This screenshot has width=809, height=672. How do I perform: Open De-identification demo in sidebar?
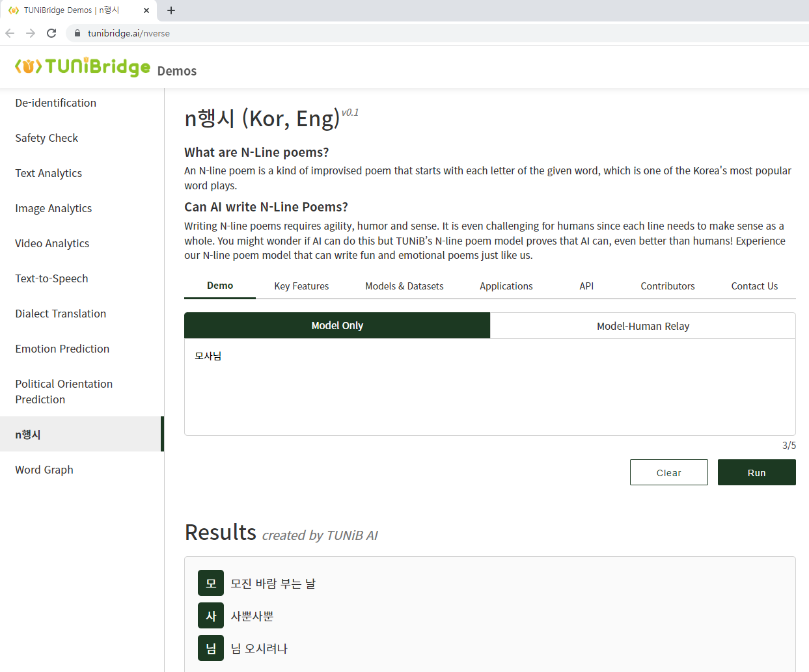pos(56,103)
